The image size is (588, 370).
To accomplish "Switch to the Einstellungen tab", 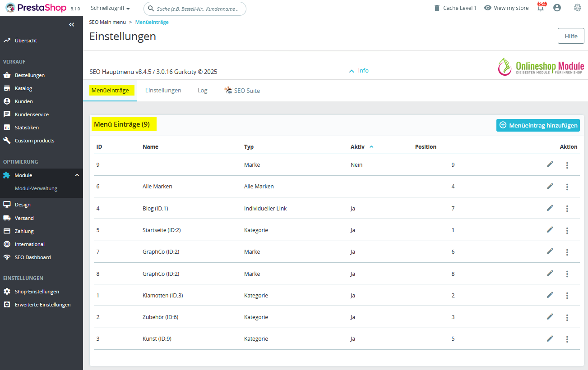I will (x=163, y=91).
